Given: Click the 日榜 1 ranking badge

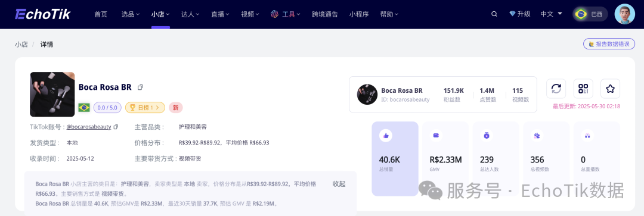Looking at the screenshot, I should point(145,108).
